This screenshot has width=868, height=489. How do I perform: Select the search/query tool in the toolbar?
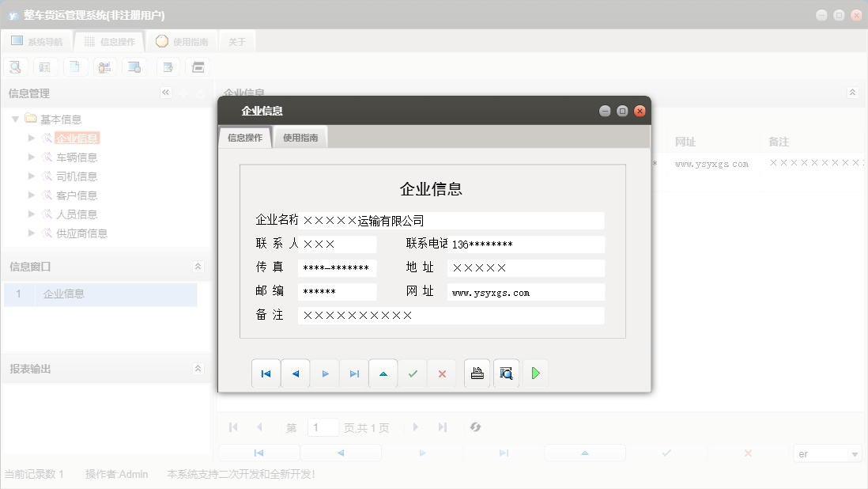(x=15, y=66)
